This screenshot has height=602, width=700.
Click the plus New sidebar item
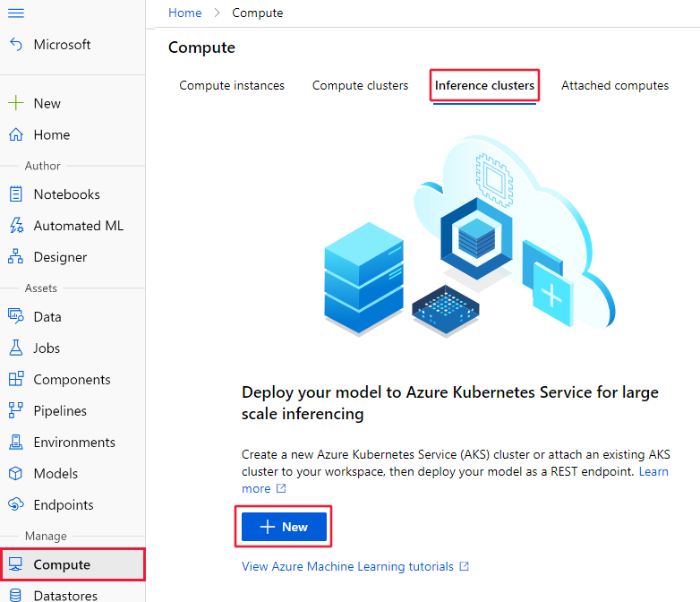click(x=47, y=103)
